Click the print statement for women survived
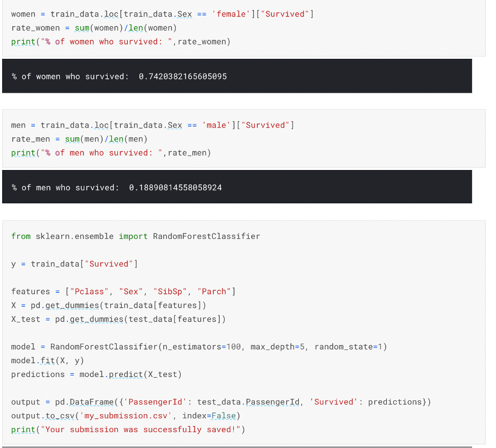Screen dimensions: 496x448 (x=120, y=41)
